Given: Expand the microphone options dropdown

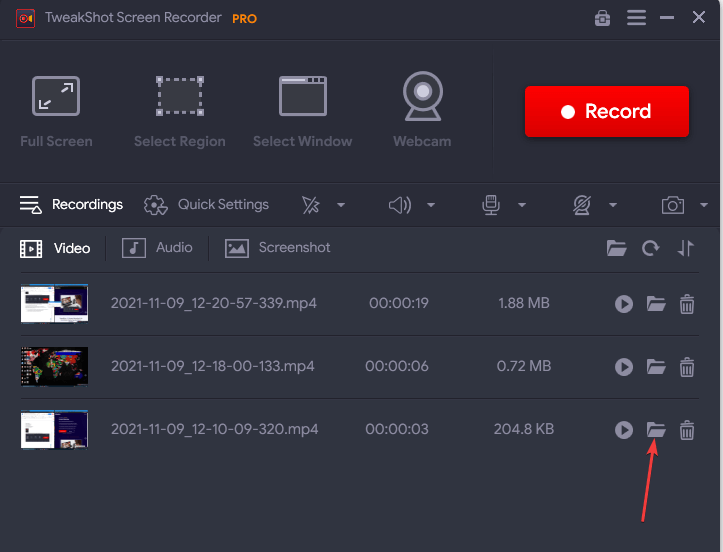Looking at the screenshot, I should click(521, 205).
